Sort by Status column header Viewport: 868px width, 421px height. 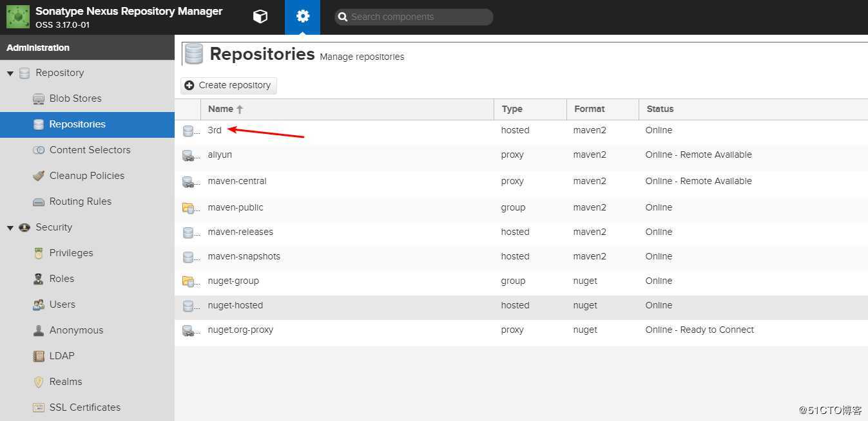[753, 109]
